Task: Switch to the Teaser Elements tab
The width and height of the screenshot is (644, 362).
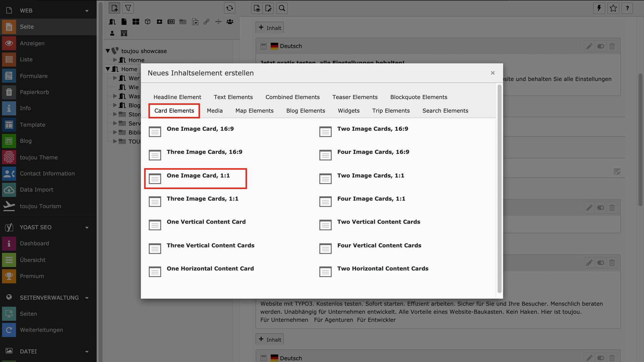Action: click(355, 97)
